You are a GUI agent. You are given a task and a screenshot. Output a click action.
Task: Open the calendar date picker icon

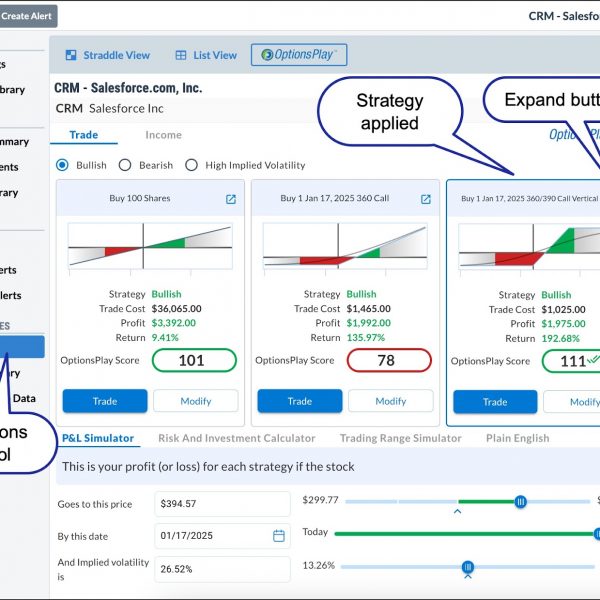pos(279,536)
